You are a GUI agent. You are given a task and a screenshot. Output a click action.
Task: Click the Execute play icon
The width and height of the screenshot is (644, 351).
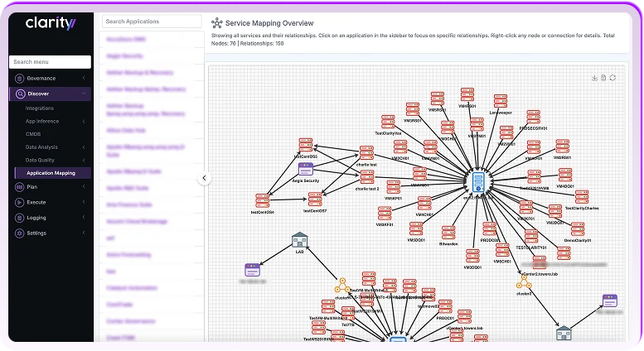click(x=19, y=203)
